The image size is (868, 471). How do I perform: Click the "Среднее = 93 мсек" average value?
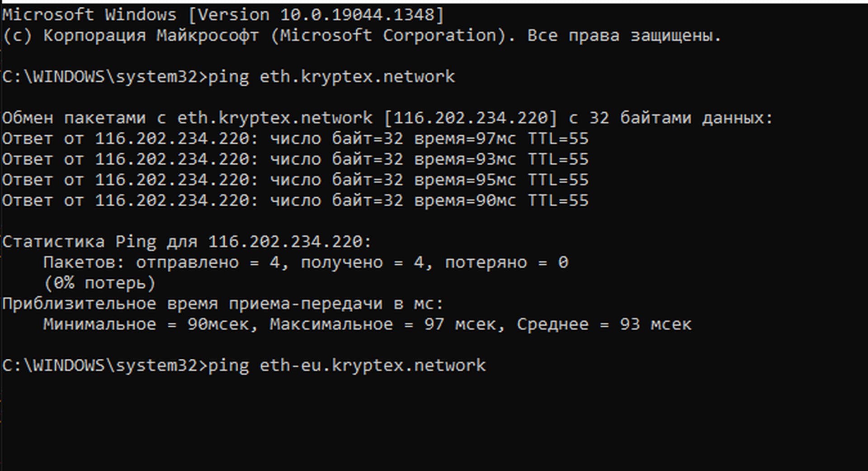coord(604,325)
